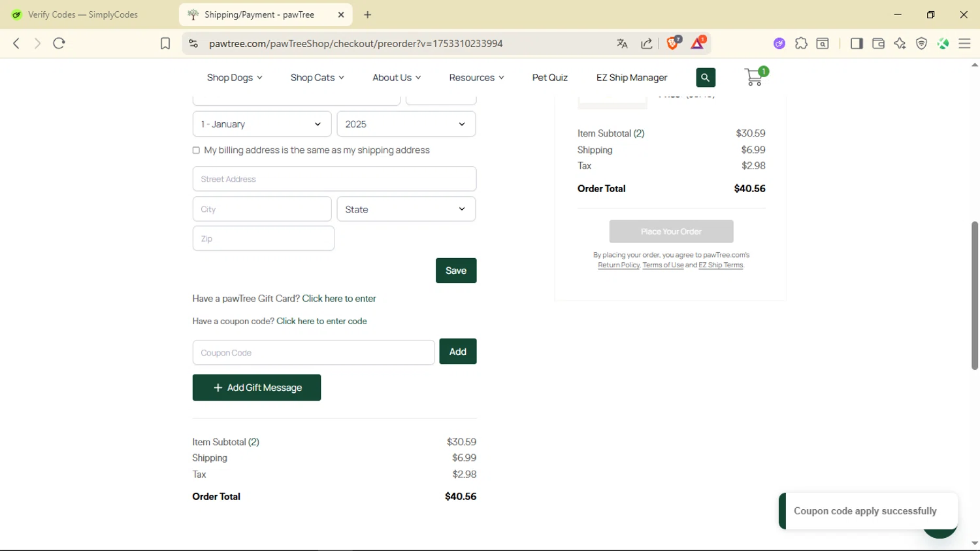This screenshot has height=551, width=980.
Task: Toggle the browser sidebar panel
Action: pyautogui.click(x=857, y=44)
